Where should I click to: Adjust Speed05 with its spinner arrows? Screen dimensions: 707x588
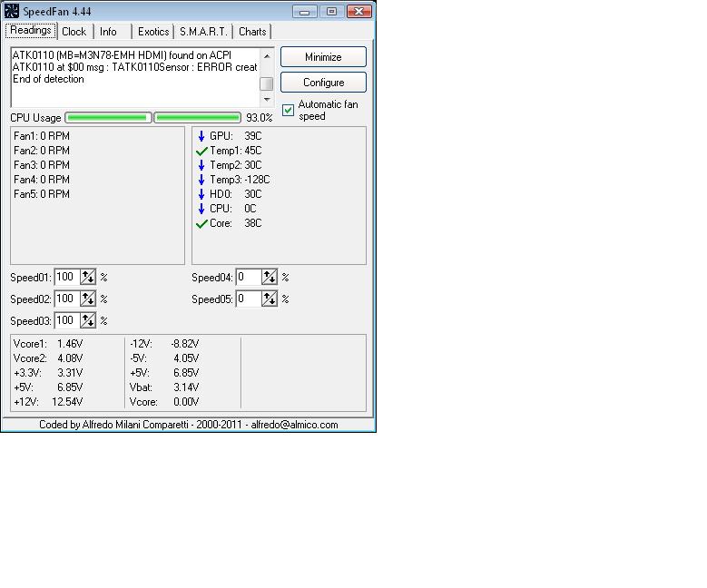coord(270,299)
